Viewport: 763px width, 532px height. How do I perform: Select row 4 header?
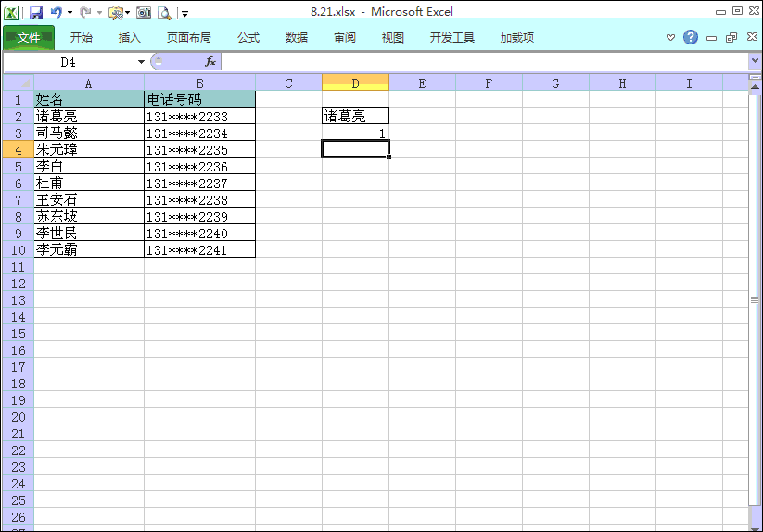coord(19,150)
